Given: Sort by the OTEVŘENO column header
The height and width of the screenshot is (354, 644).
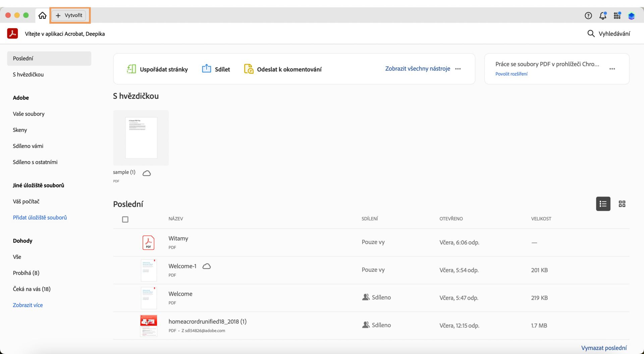Looking at the screenshot, I should click(x=451, y=219).
